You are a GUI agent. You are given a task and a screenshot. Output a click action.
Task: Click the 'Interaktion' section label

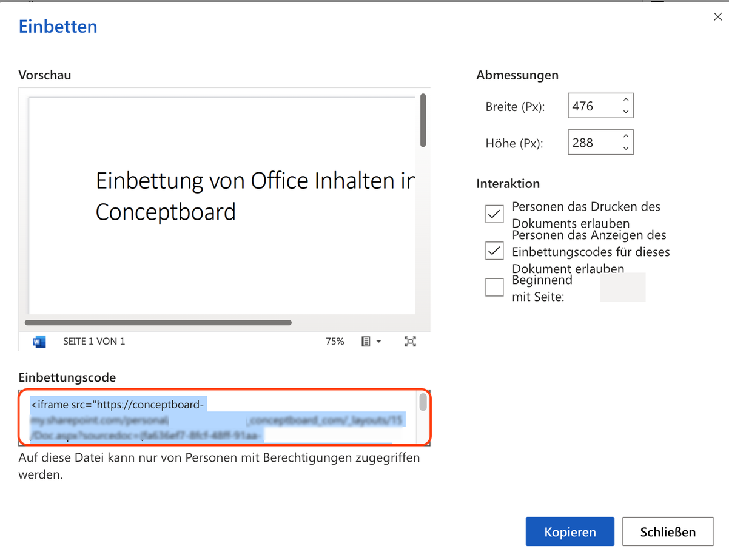(508, 183)
